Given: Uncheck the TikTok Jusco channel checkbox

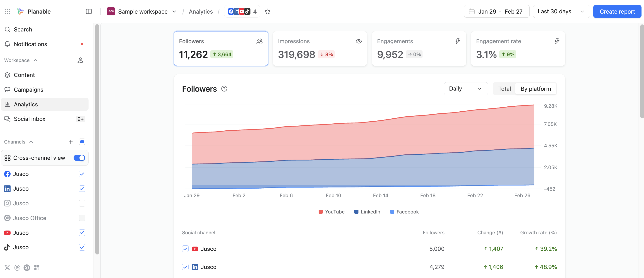Looking at the screenshot, I should pos(82,247).
